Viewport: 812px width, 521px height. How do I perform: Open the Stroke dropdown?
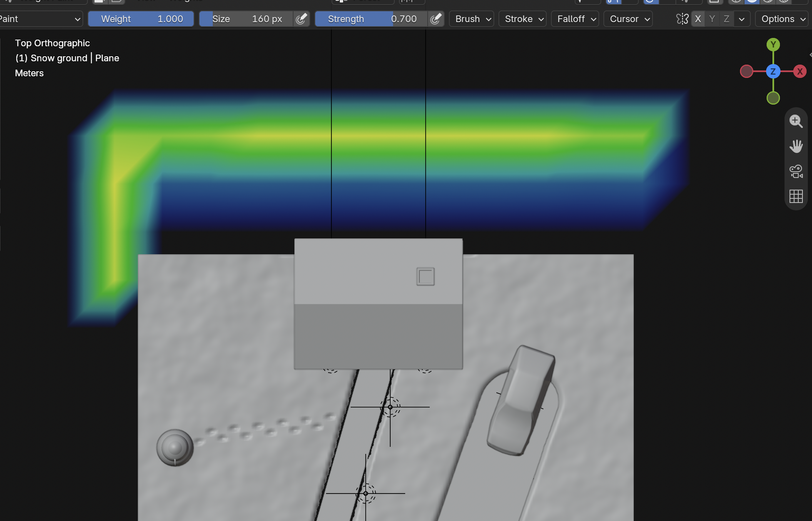(x=523, y=19)
